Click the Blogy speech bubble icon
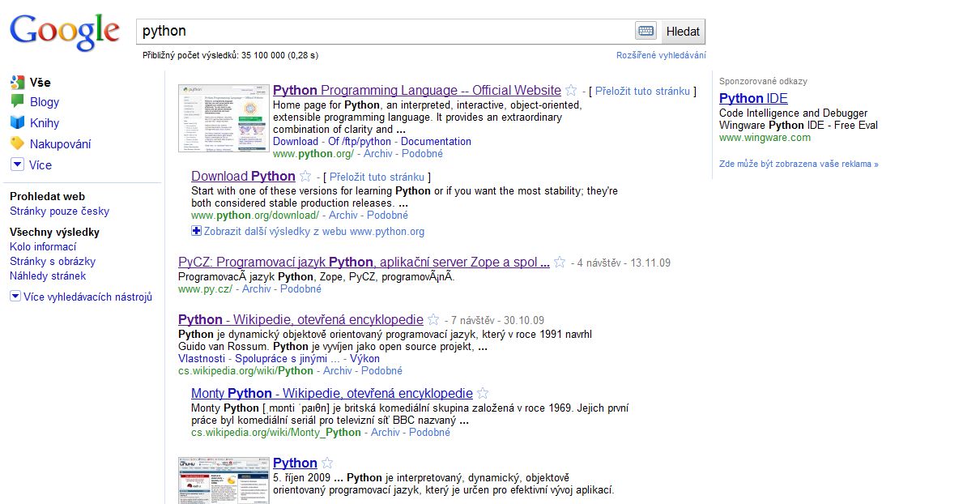Image resolution: width=980 pixels, height=504 pixels. click(17, 102)
